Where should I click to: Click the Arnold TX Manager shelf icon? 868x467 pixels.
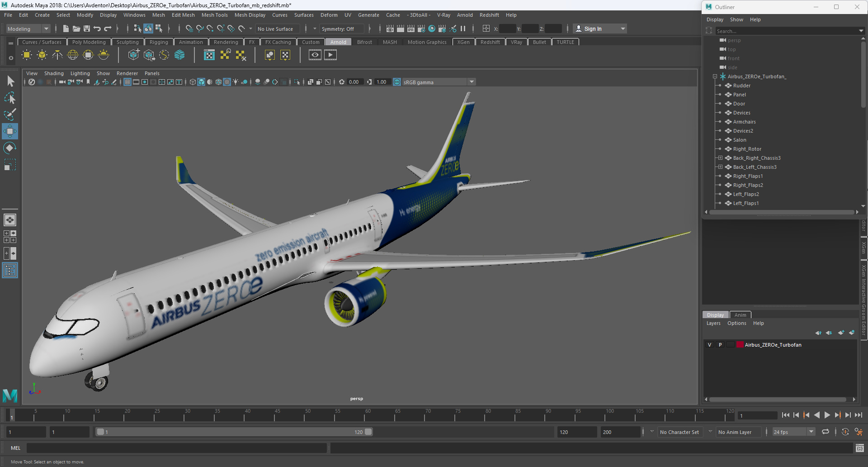point(209,55)
